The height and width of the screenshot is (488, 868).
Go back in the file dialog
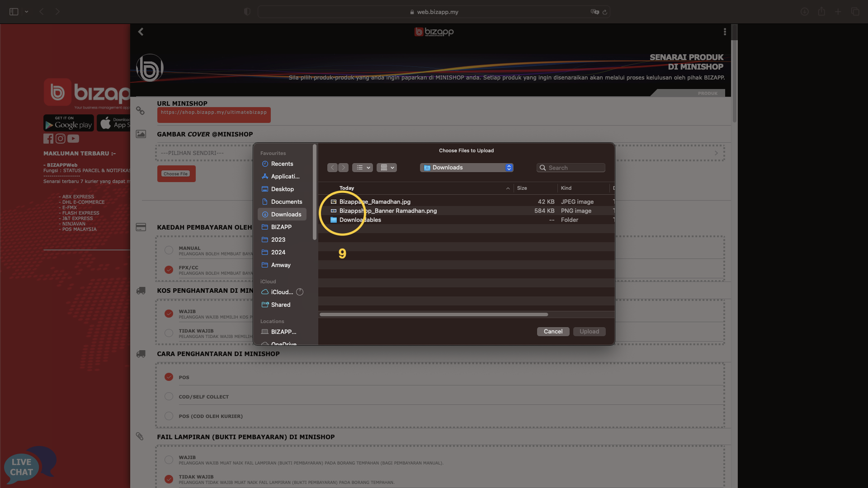tap(332, 168)
